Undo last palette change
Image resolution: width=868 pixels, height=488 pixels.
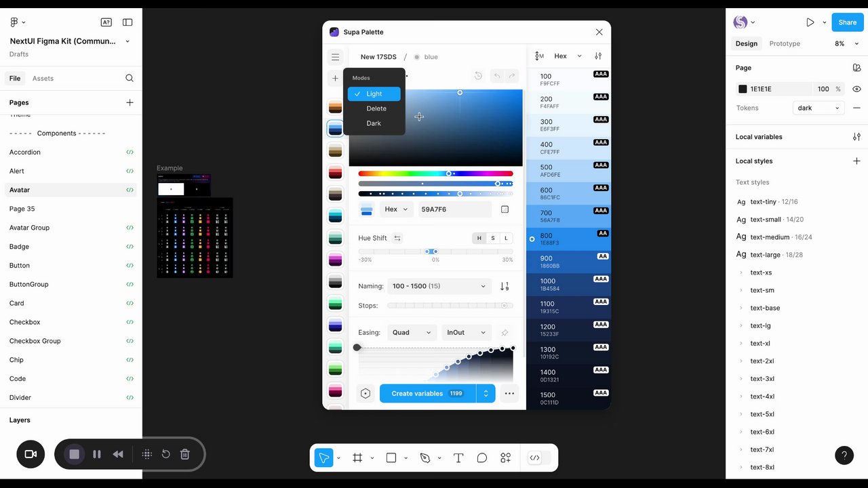click(x=496, y=76)
